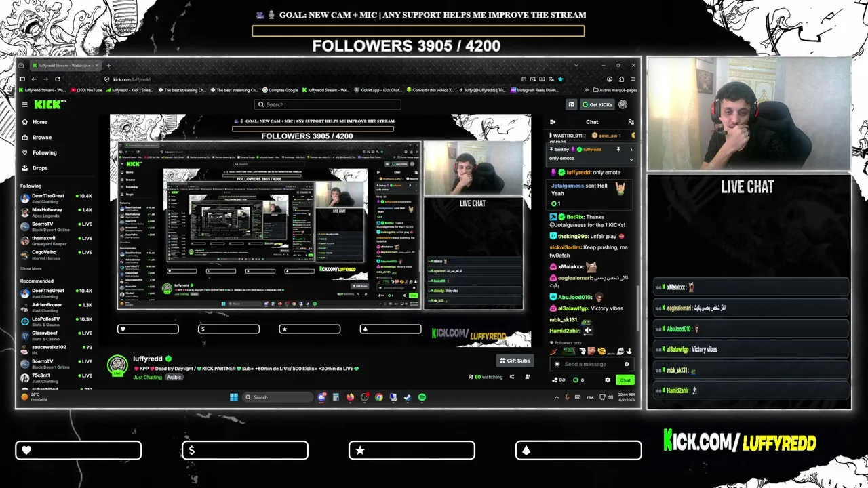Expand the browser tab list chevron
This screenshot has height=488, width=868.
coord(576,66)
